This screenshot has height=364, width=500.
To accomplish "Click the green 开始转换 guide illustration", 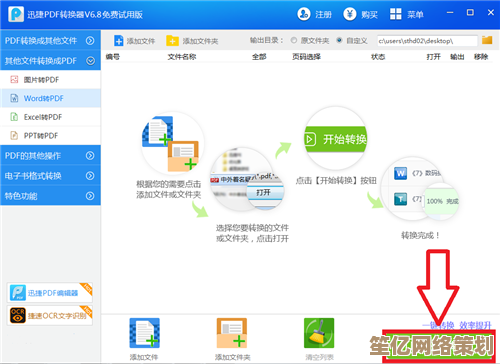I will pyautogui.click(x=336, y=139).
